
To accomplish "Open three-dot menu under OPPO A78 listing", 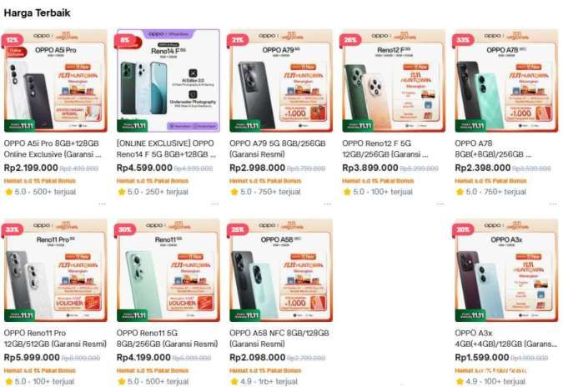I will [x=553, y=204].
